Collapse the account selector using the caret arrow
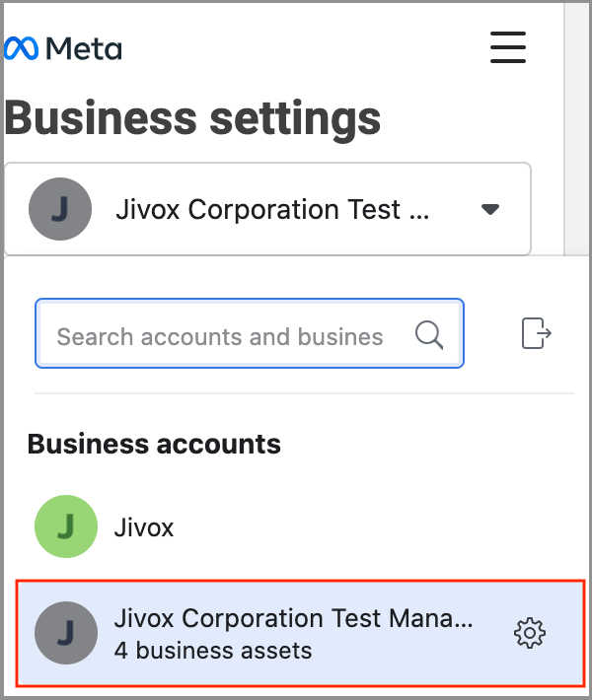 click(x=490, y=209)
